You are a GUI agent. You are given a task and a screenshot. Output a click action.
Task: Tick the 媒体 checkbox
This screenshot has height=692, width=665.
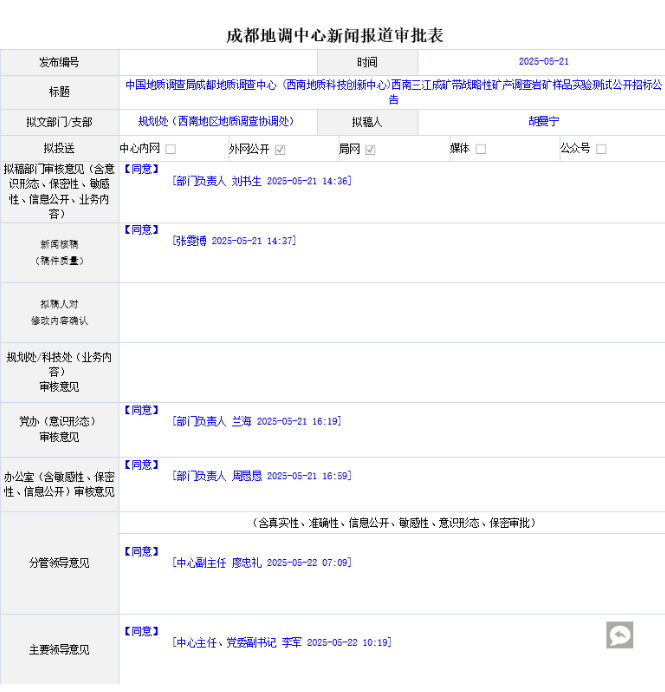tap(481, 149)
